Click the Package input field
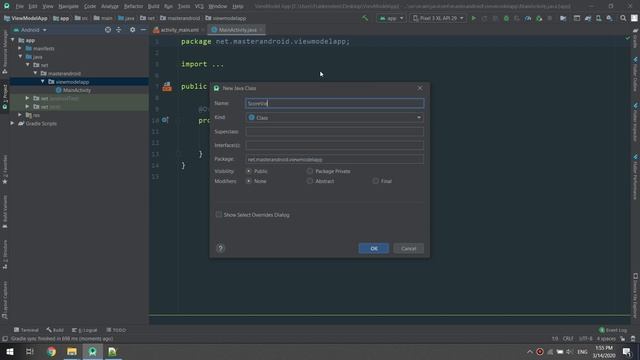640x360 pixels. [334, 159]
